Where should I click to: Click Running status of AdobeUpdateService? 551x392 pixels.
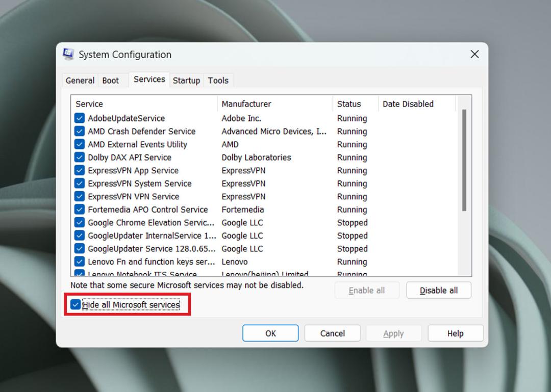352,118
